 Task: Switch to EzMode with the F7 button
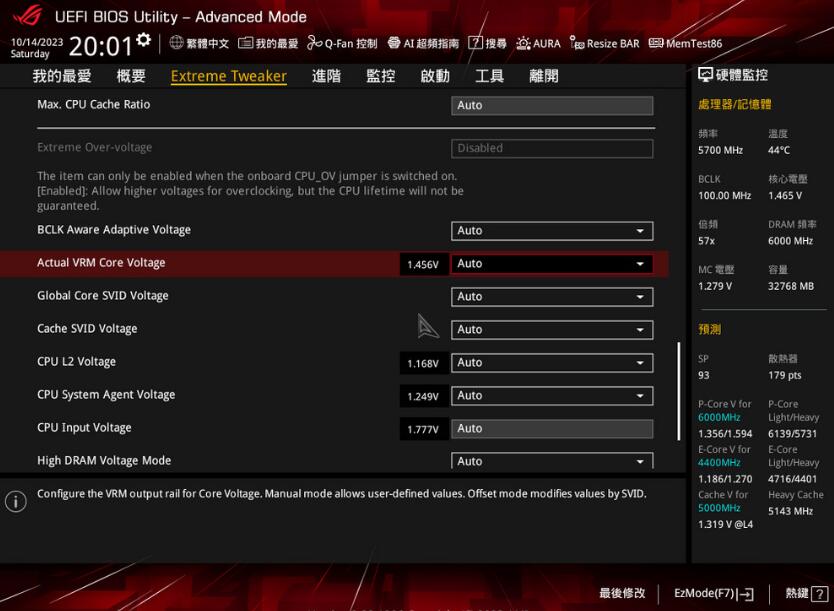click(712, 592)
